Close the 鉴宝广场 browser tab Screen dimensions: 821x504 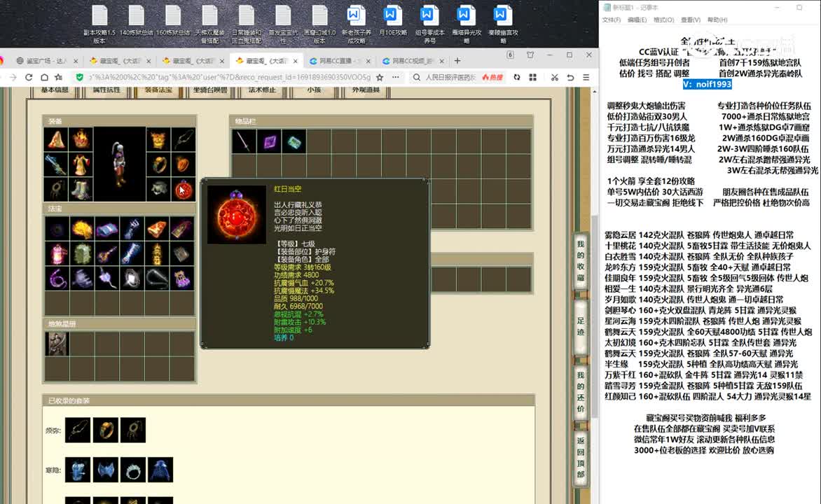[x=76, y=61]
